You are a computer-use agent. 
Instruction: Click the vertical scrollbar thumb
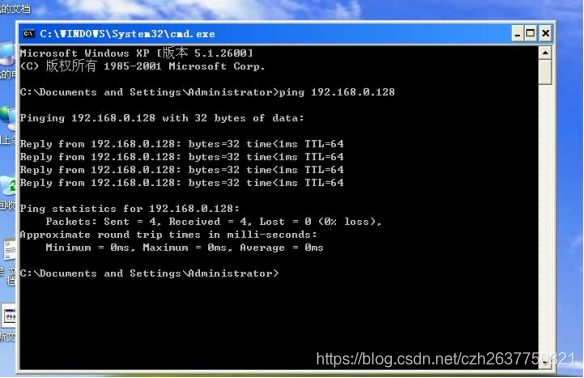pyautogui.click(x=545, y=73)
